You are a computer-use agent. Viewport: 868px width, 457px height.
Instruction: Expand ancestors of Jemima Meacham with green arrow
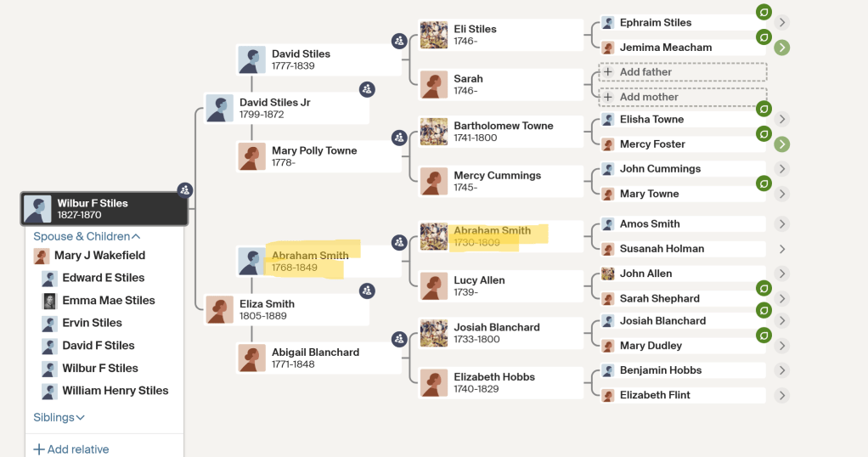pos(781,48)
